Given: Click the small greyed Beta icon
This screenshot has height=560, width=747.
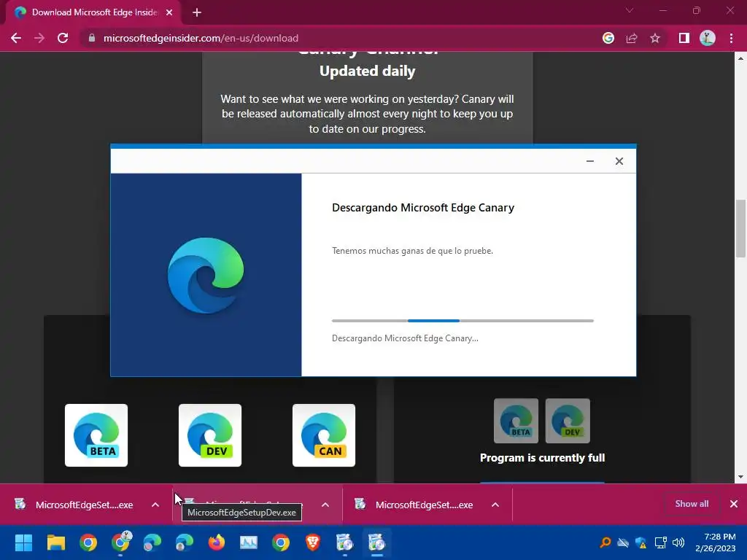Looking at the screenshot, I should click(516, 421).
